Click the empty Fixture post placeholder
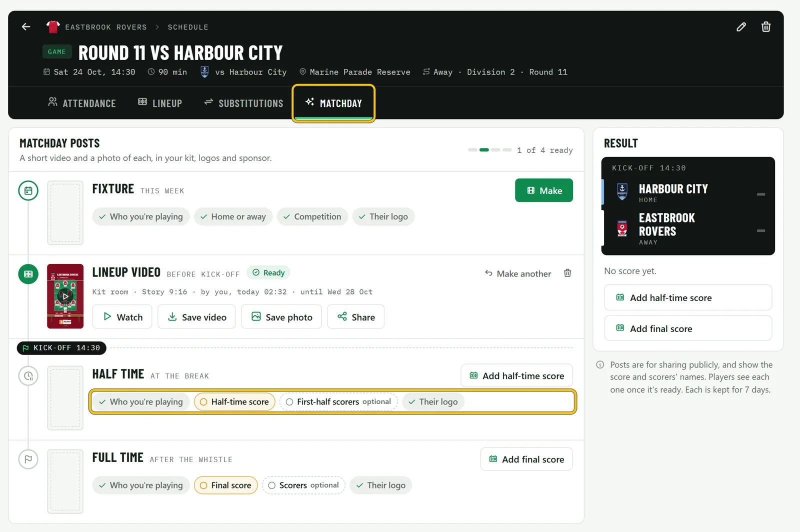The width and height of the screenshot is (800, 532). pos(65,212)
